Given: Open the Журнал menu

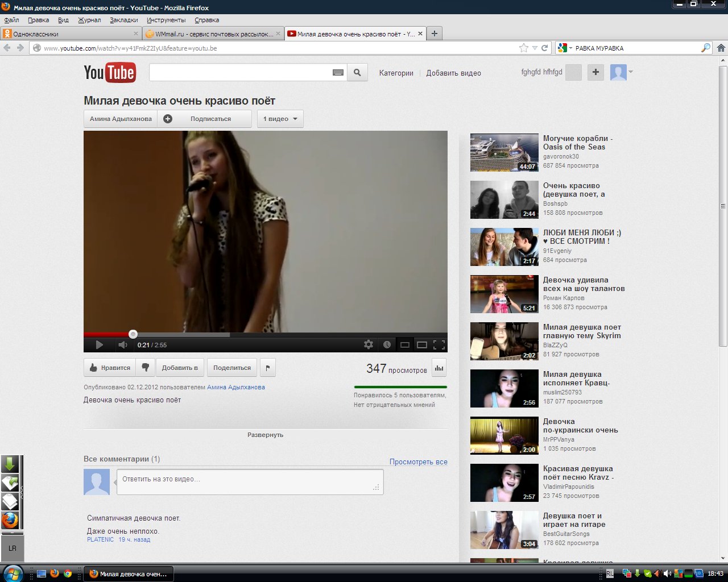Looking at the screenshot, I should (89, 20).
